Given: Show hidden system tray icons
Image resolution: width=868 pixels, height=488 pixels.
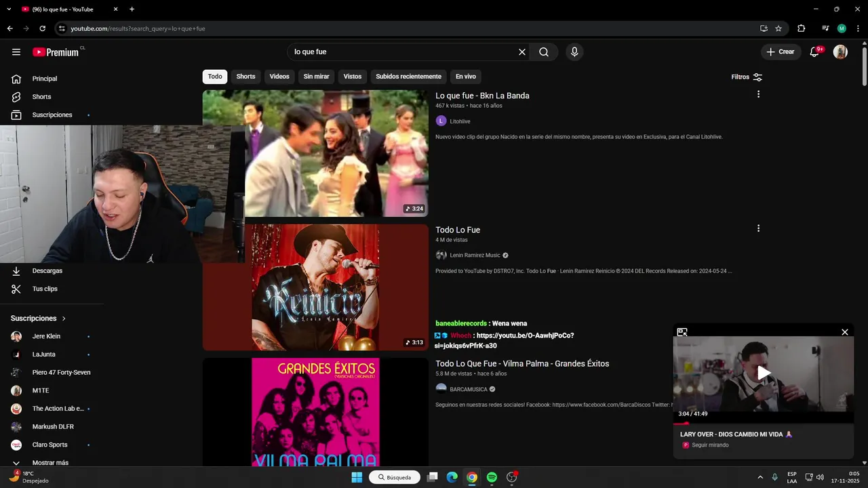Looking at the screenshot, I should pos(759,477).
